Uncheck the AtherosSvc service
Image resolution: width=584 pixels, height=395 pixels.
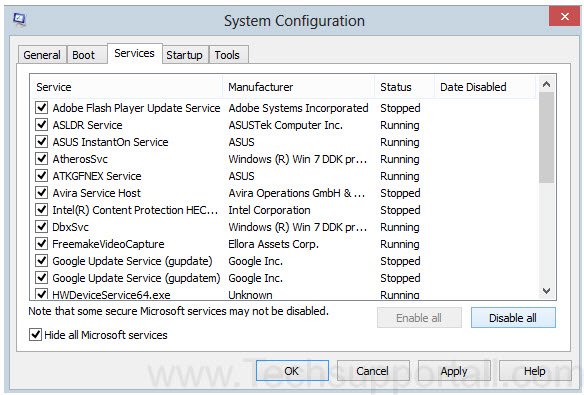[x=41, y=159]
